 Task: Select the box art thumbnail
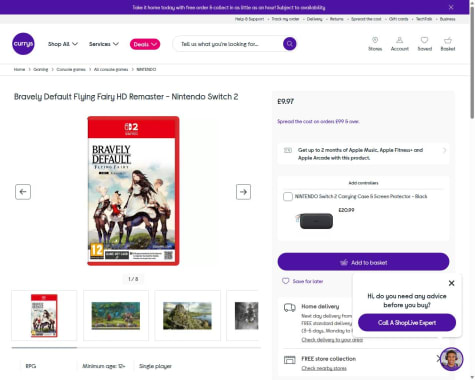(44, 316)
